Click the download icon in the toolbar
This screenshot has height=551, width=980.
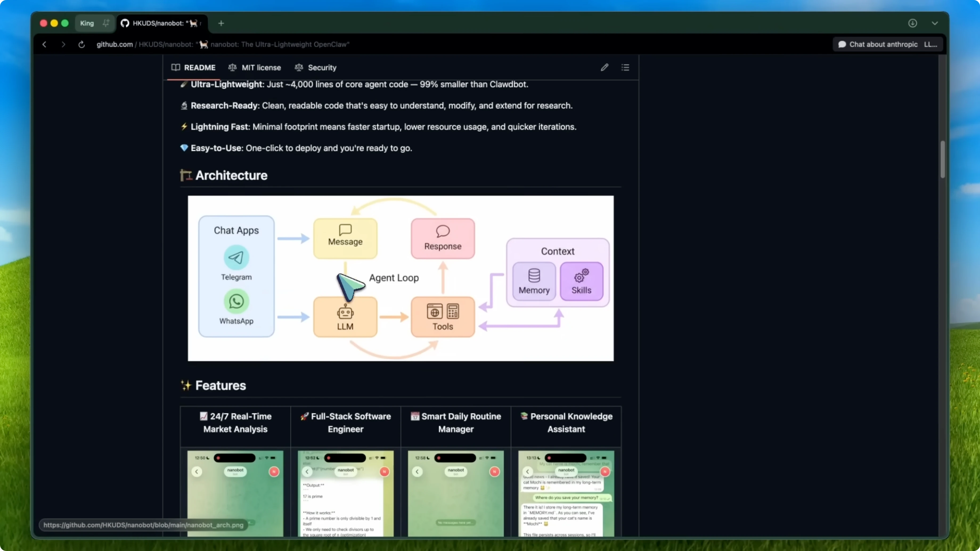point(913,23)
